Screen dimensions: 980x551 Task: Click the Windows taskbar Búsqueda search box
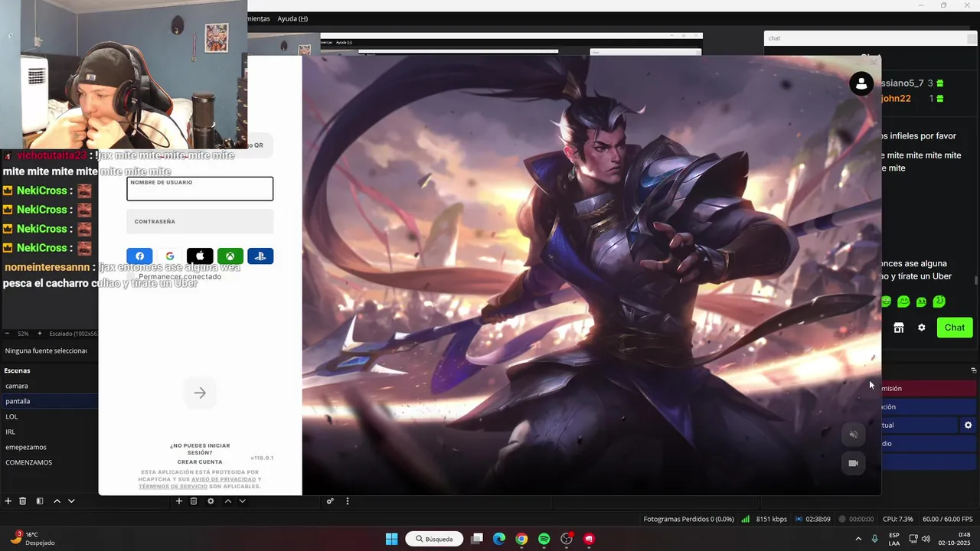[x=434, y=539]
